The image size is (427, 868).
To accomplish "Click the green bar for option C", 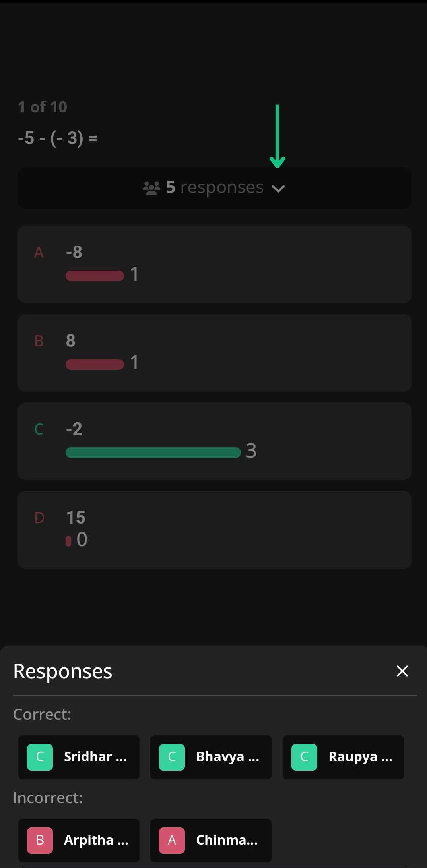I will point(153,452).
